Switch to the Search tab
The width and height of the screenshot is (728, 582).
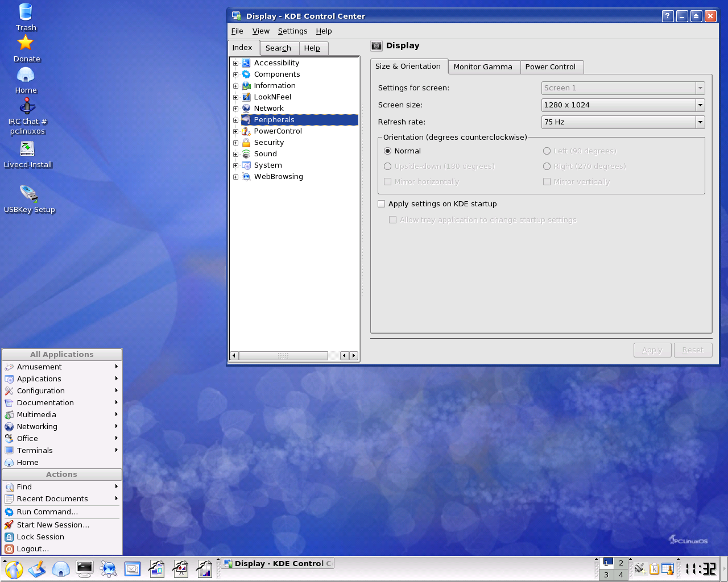[x=278, y=48]
